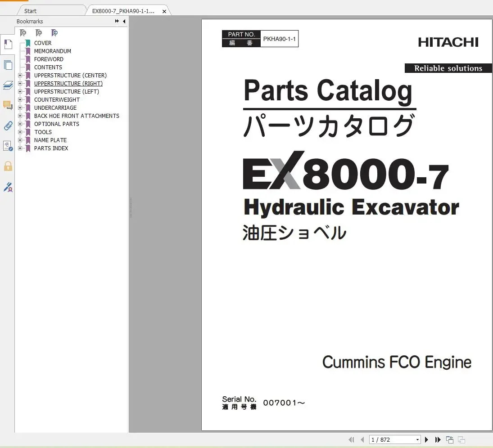Screen dimensions: 493x448
Task: Open the Layers panel
Action: 8,85
